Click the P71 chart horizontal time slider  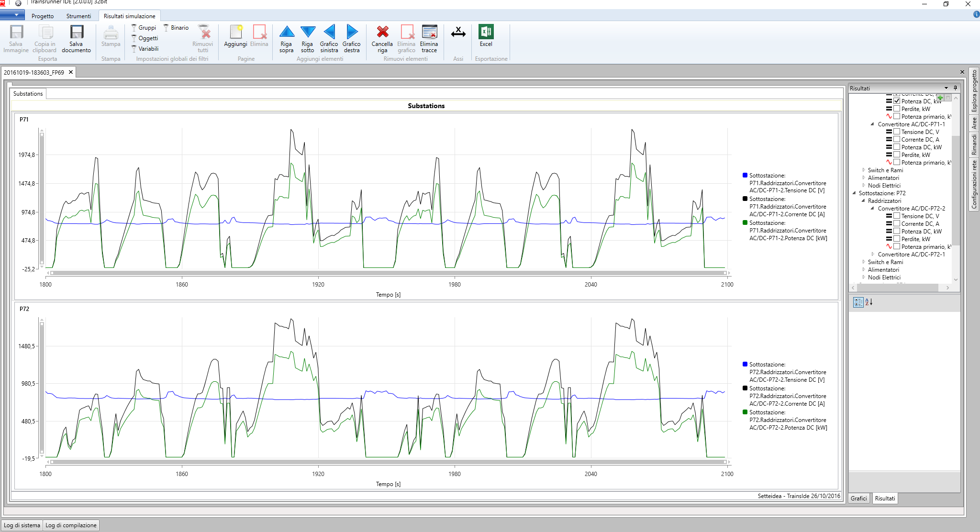point(388,273)
